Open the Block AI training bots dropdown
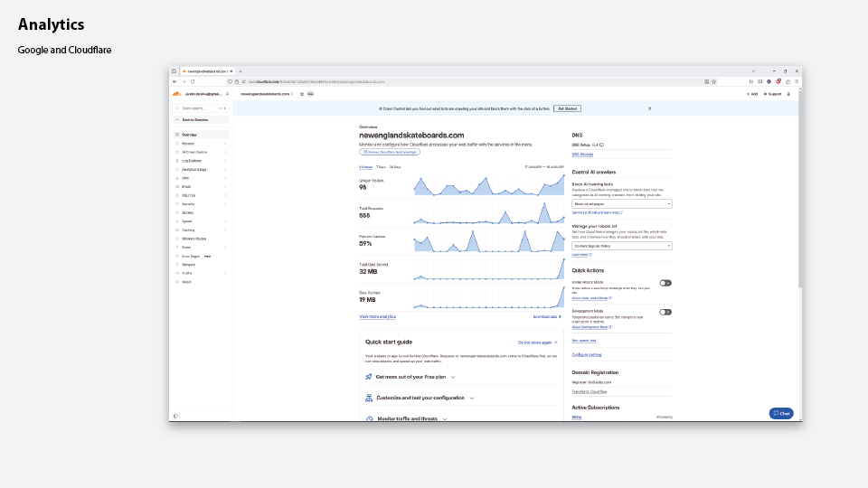This screenshot has height=488, width=868. pos(622,204)
